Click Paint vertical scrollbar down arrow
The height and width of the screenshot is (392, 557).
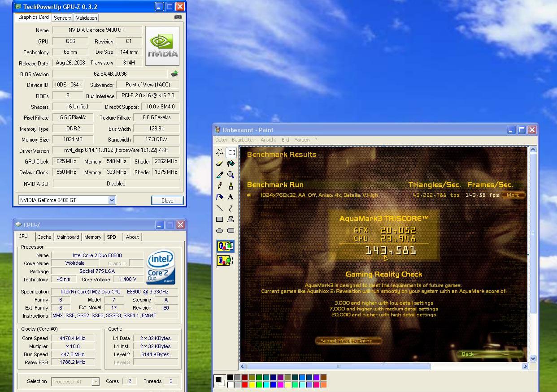[x=533, y=359]
